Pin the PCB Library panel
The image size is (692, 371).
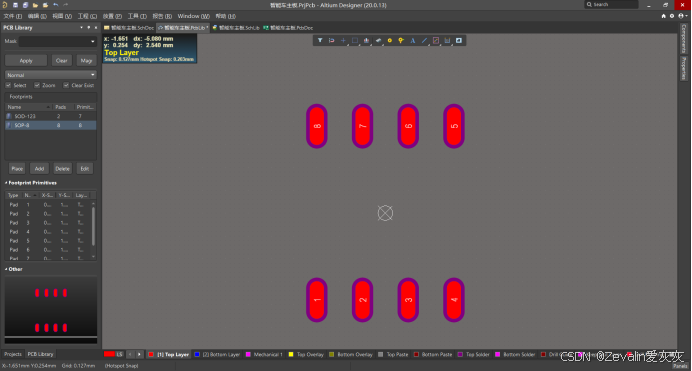(89, 27)
